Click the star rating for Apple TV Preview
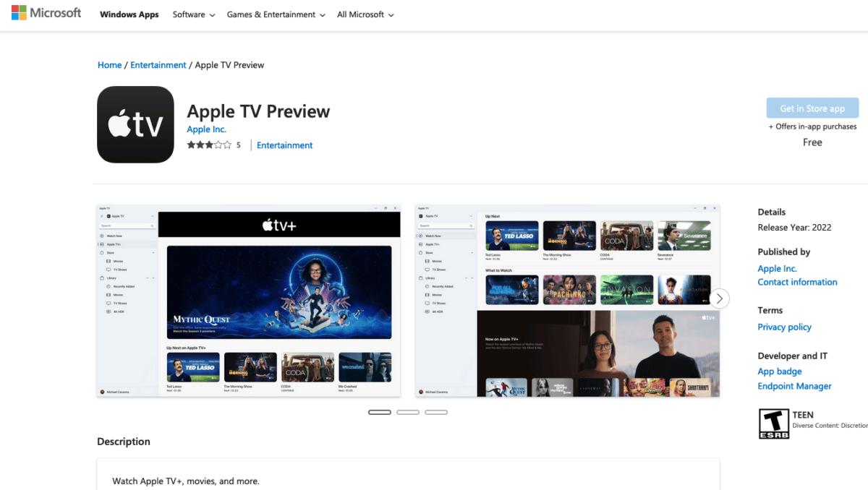 pyautogui.click(x=209, y=145)
